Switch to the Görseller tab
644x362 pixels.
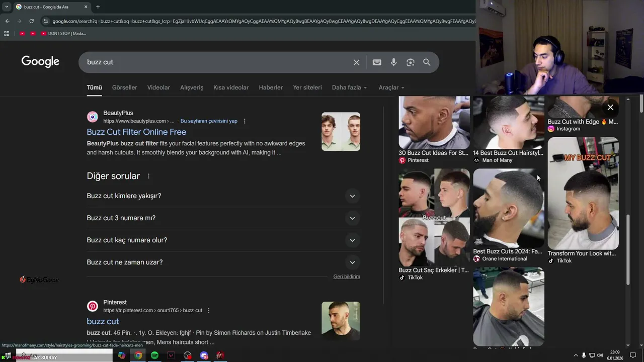[x=124, y=87]
